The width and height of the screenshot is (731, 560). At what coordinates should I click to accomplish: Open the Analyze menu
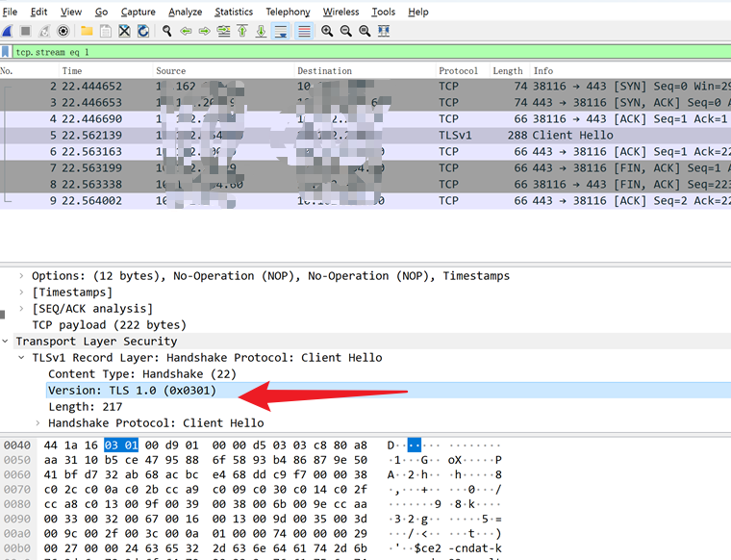(185, 12)
